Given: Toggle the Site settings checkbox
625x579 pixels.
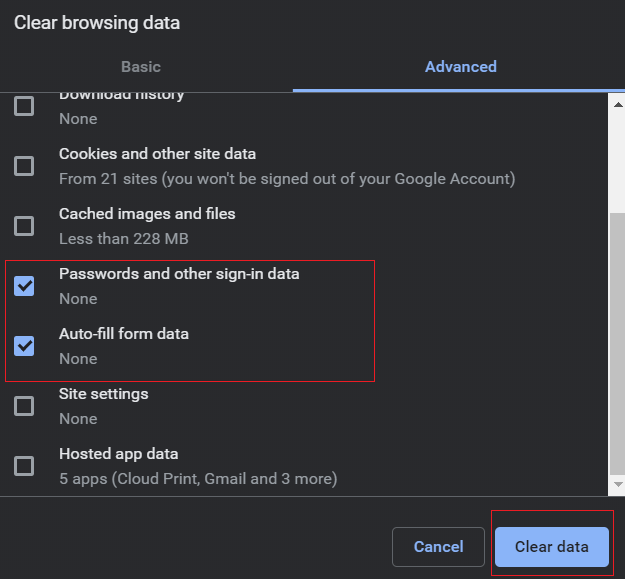Looking at the screenshot, I should [x=24, y=406].
